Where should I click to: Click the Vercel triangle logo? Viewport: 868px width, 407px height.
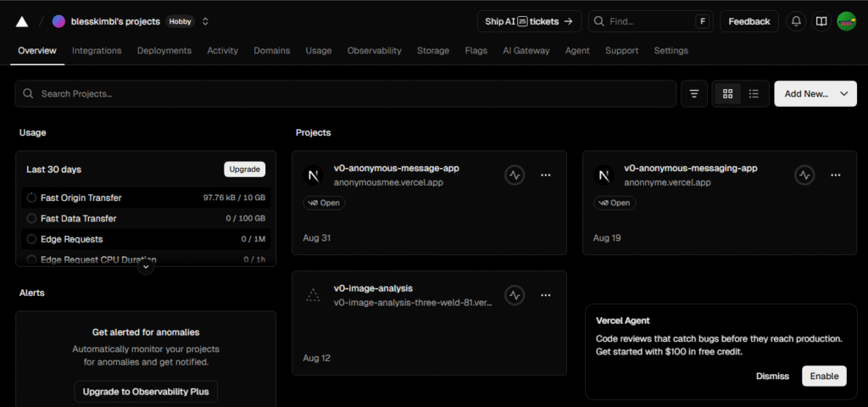click(21, 21)
